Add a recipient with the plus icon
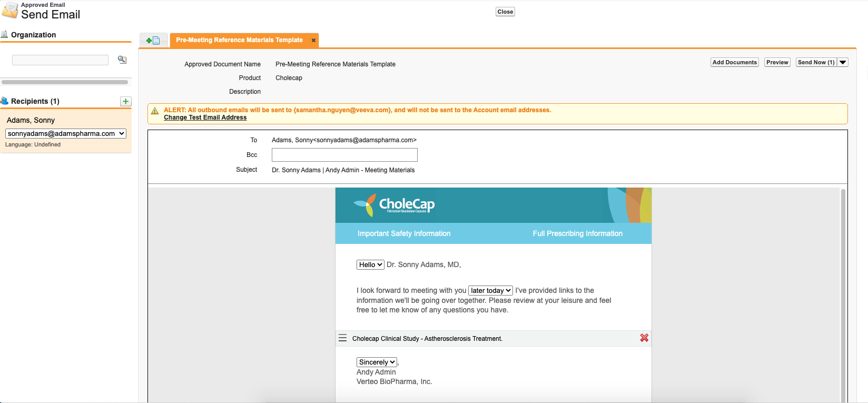868x403 pixels. point(126,101)
